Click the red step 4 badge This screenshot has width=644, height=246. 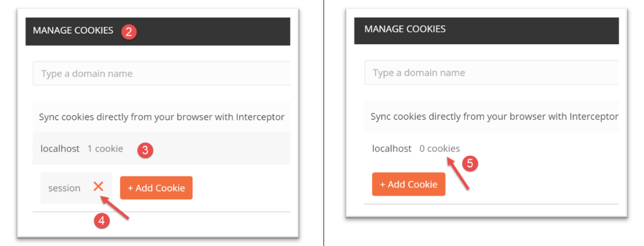pos(100,221)
